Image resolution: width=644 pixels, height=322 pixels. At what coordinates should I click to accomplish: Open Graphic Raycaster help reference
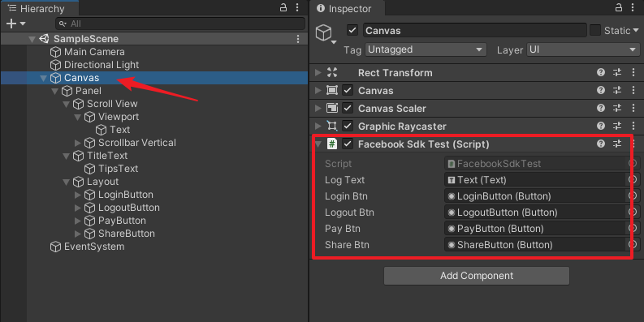(x=601, y=126)
